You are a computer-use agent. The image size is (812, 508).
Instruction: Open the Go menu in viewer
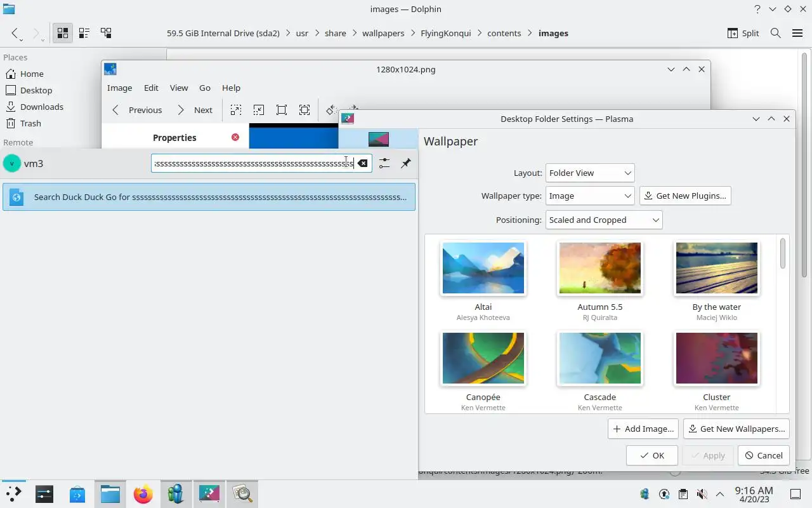pyautogui.click(x=205, y=88)
